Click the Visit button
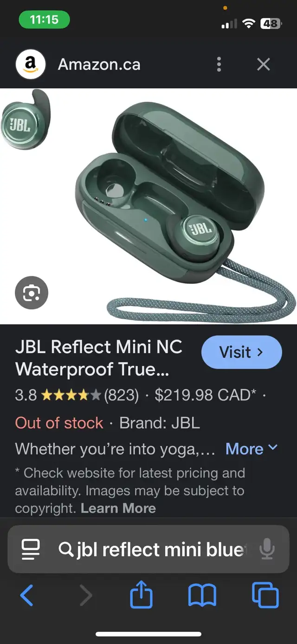The width and height of the screenshot is (297, 644). (241, 352)
